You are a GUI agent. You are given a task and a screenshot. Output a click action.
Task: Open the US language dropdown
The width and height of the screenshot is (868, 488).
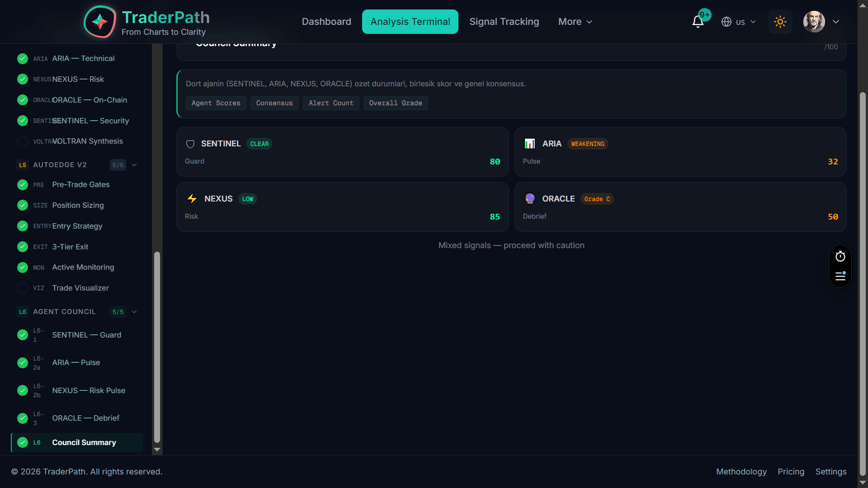739,22
